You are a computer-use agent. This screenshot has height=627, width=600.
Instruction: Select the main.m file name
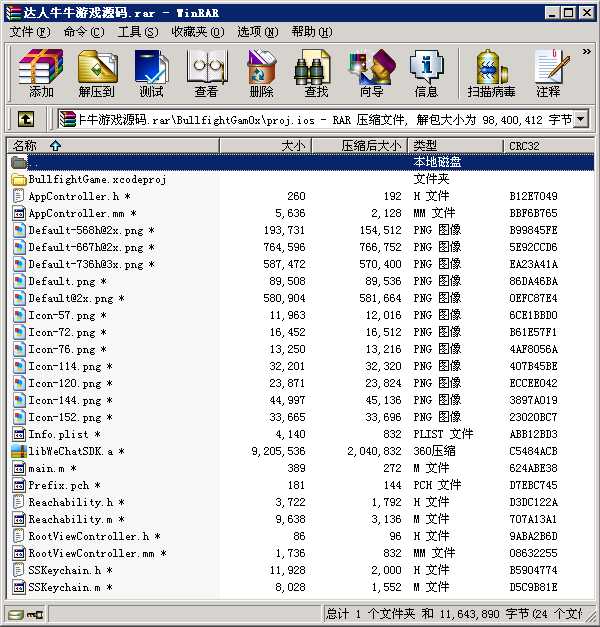(52, 468)
